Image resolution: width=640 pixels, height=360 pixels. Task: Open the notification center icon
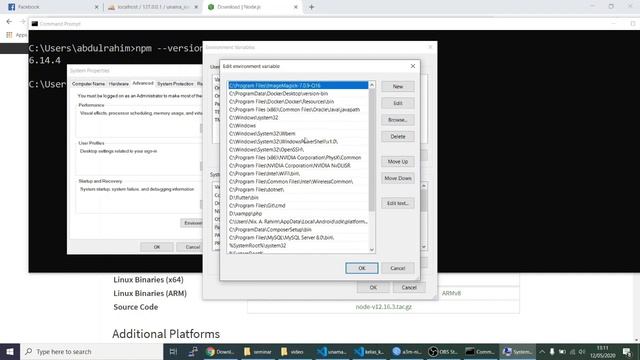(x=627, y=351)
